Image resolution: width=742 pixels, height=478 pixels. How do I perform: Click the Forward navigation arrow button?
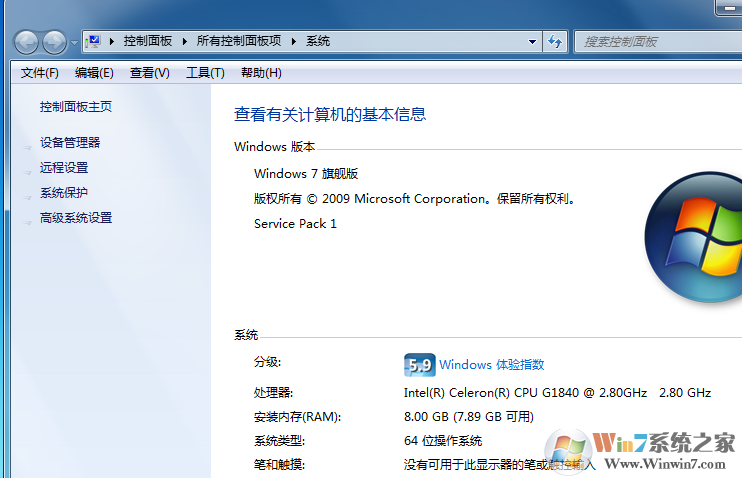54,42
